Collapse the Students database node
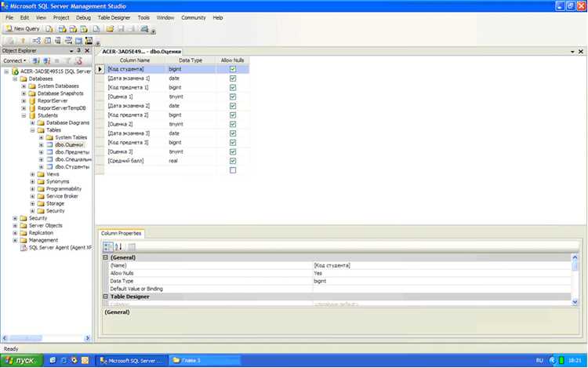 (24, 115)
